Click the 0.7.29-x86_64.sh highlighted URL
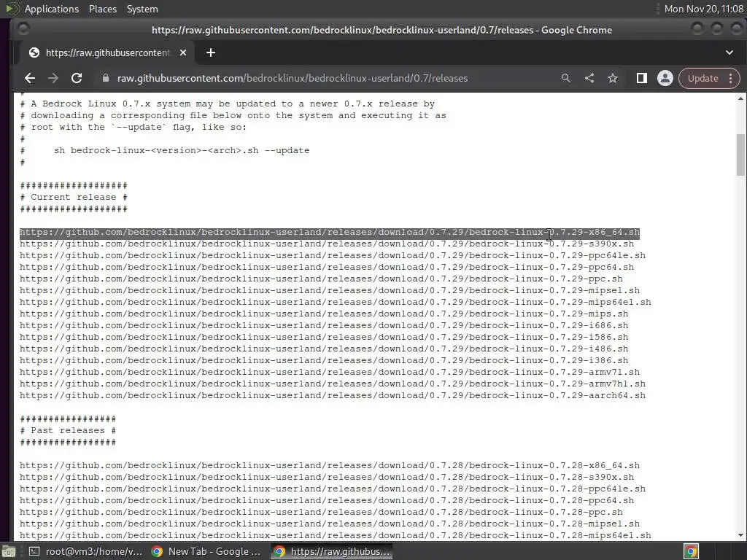 (x=330, y=233)
